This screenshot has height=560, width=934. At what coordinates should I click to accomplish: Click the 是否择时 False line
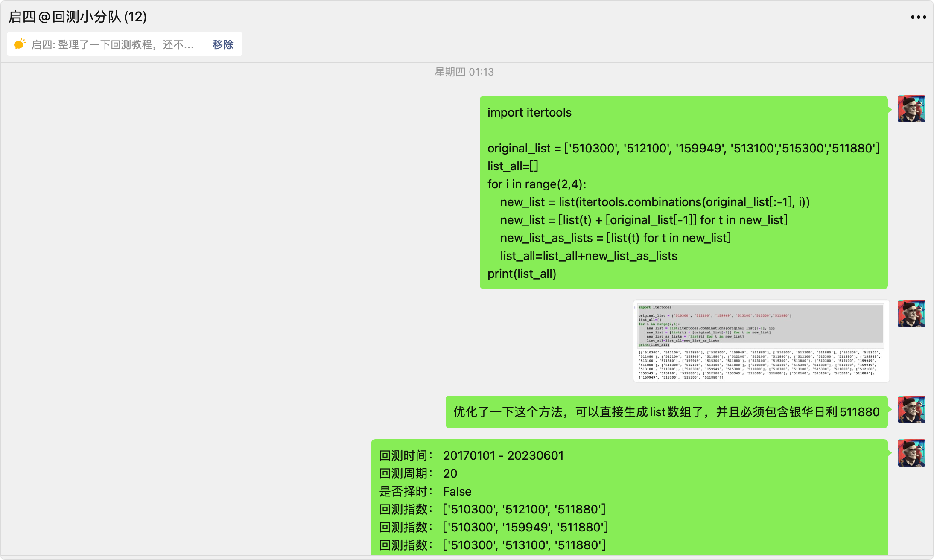point(425,492)
